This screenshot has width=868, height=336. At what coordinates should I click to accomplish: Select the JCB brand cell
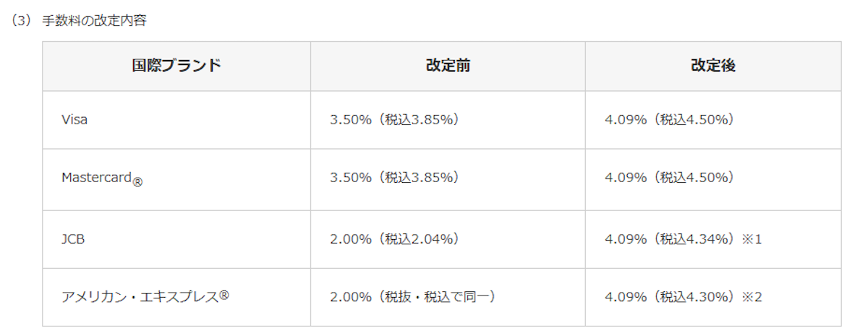[x=176, y=239]
